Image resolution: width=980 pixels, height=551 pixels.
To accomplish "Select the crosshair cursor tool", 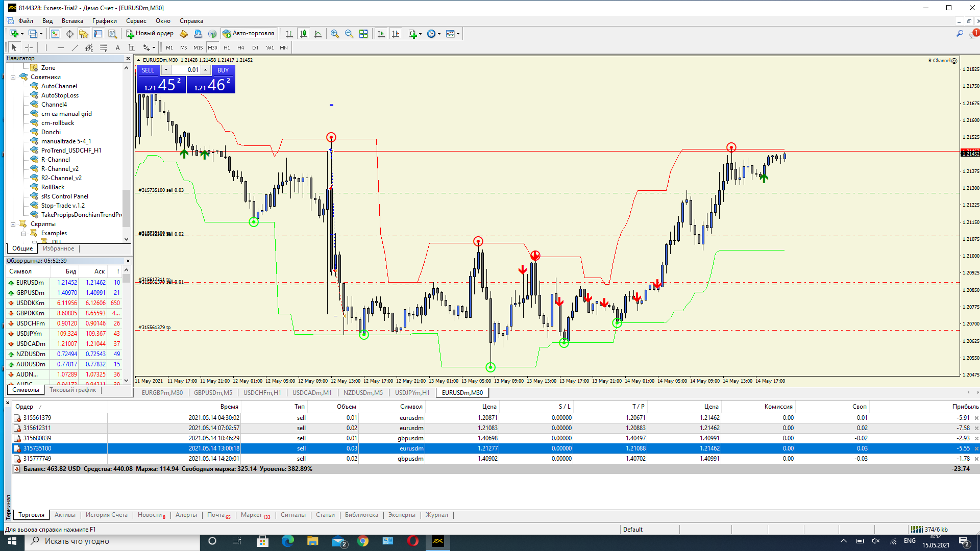I will pos(29,47).
